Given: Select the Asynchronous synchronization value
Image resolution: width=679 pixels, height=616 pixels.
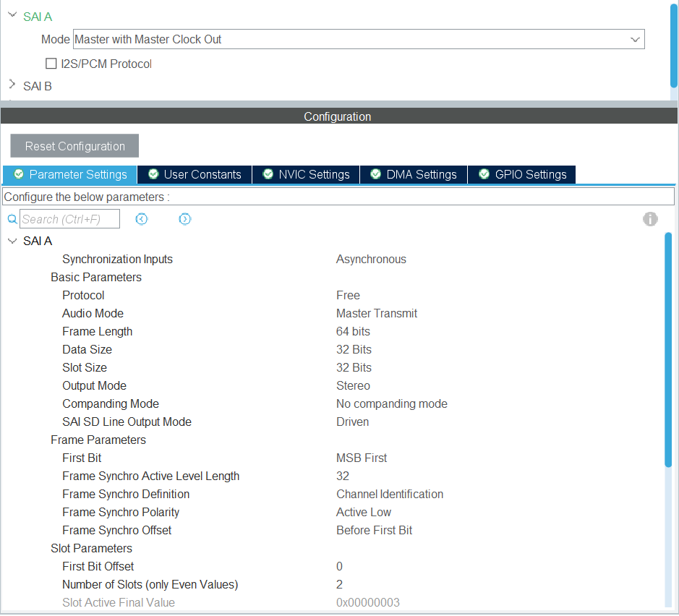Looking at the screenshot, I should (x=371, y=260).
